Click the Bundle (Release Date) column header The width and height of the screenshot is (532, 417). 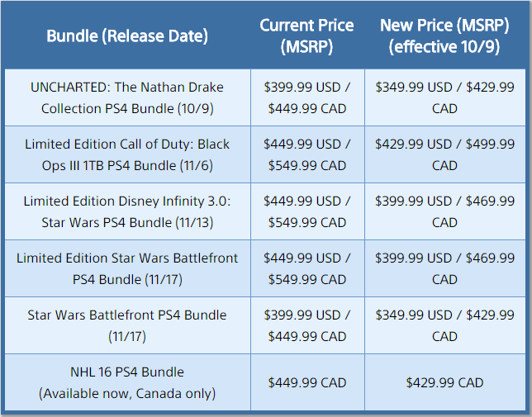[x=127, y=36]
